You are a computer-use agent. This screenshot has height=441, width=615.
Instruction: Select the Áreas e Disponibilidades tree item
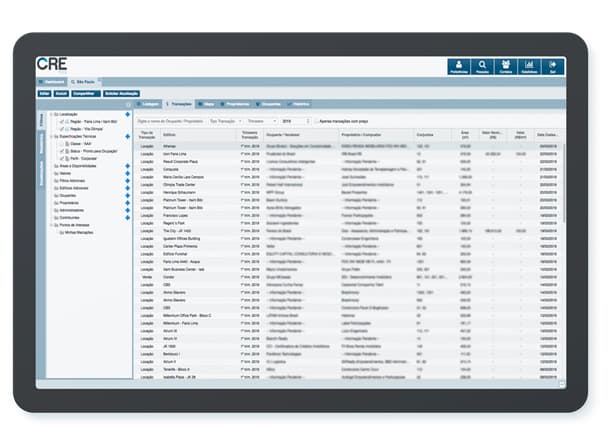point(78,166)
